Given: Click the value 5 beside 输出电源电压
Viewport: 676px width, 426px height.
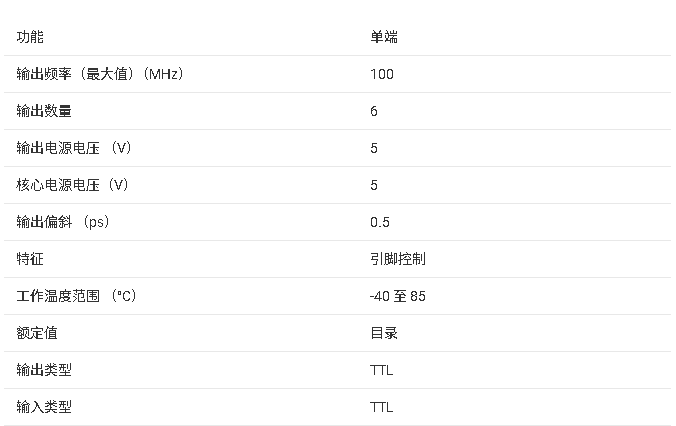Looking at the screenshot, I should (x=374, y=148).
